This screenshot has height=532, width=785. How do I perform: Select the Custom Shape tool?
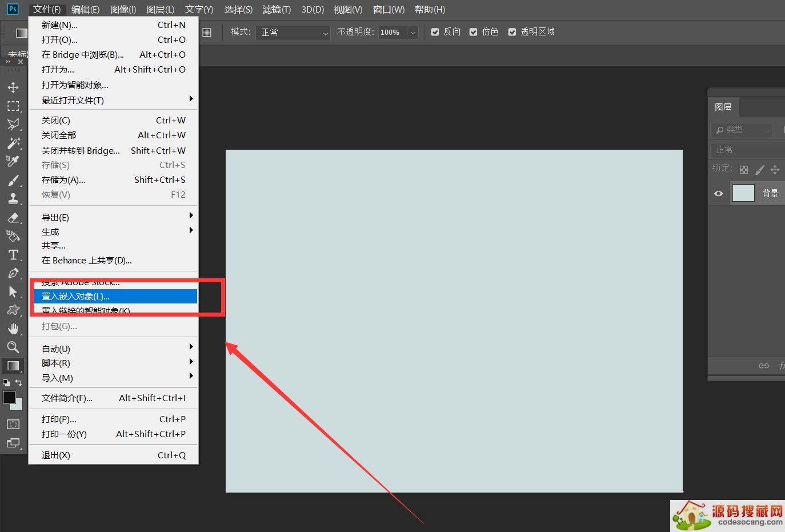pyautogui.click(x=13, y=310)
